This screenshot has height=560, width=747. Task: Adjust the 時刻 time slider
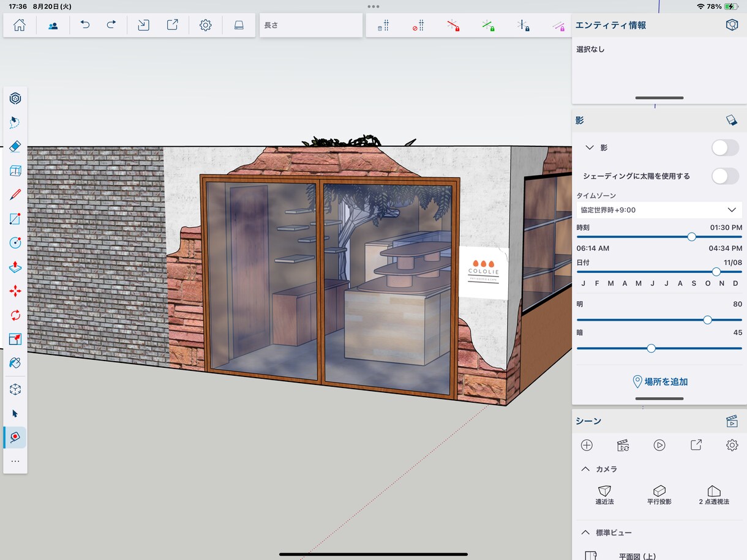tap(691, 237)
